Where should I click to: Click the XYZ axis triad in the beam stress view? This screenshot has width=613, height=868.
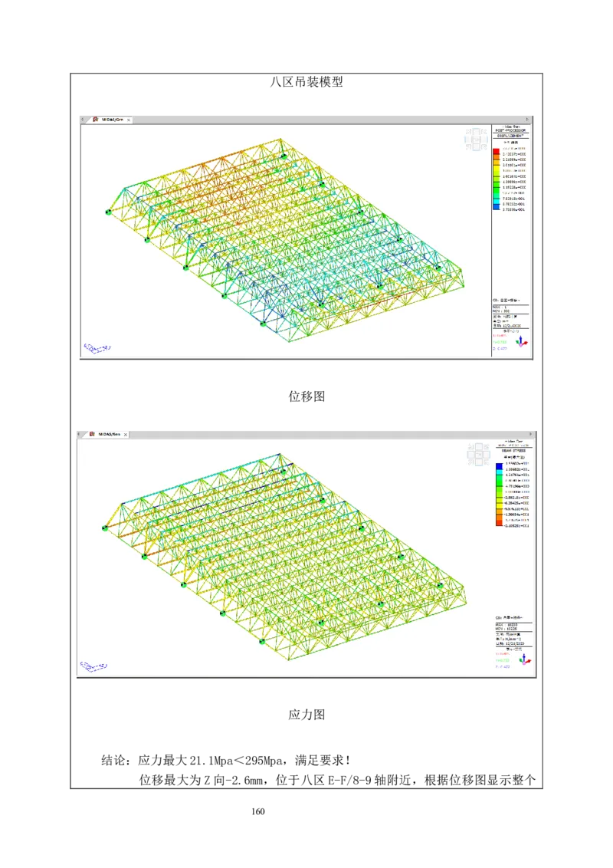click(x=524, y=659)
